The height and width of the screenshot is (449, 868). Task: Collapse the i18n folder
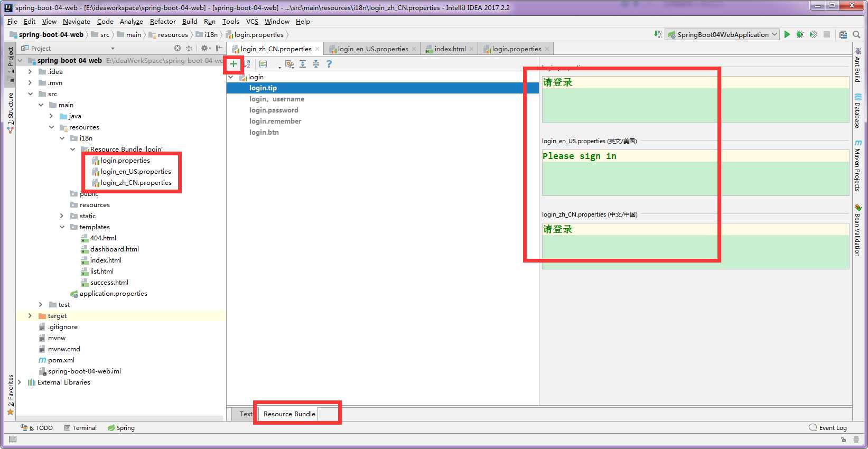(x=62, y=138)
